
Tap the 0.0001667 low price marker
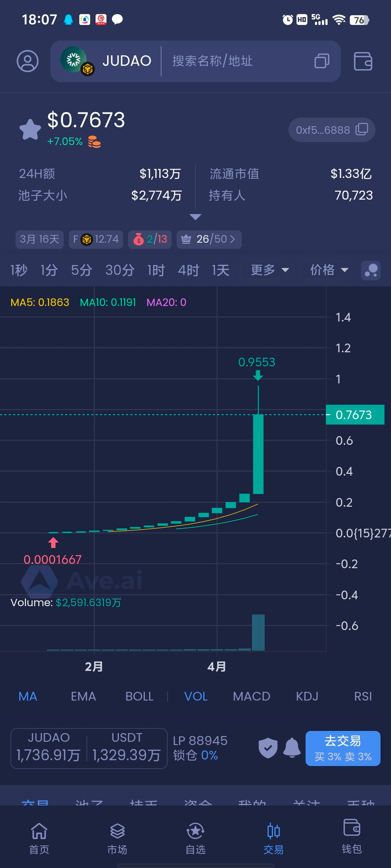click(x=52, y=559)
